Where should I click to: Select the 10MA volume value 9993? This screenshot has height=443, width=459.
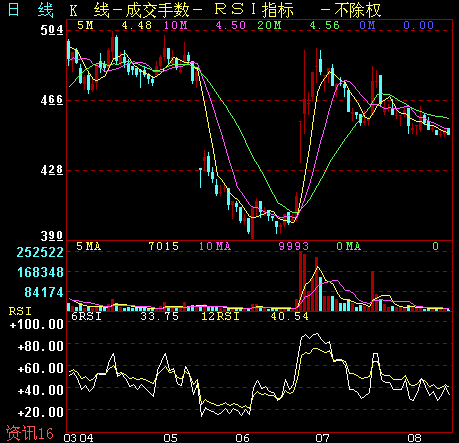click(294, 246)
